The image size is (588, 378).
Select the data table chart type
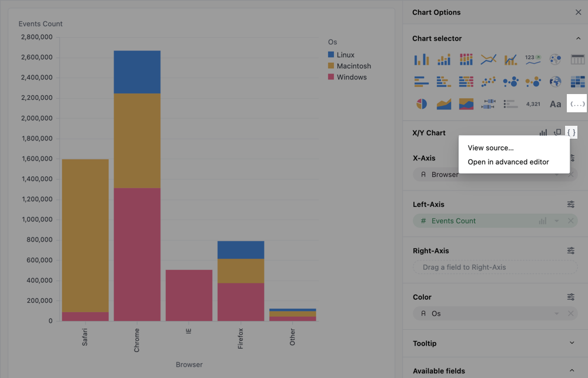(577, 59)
